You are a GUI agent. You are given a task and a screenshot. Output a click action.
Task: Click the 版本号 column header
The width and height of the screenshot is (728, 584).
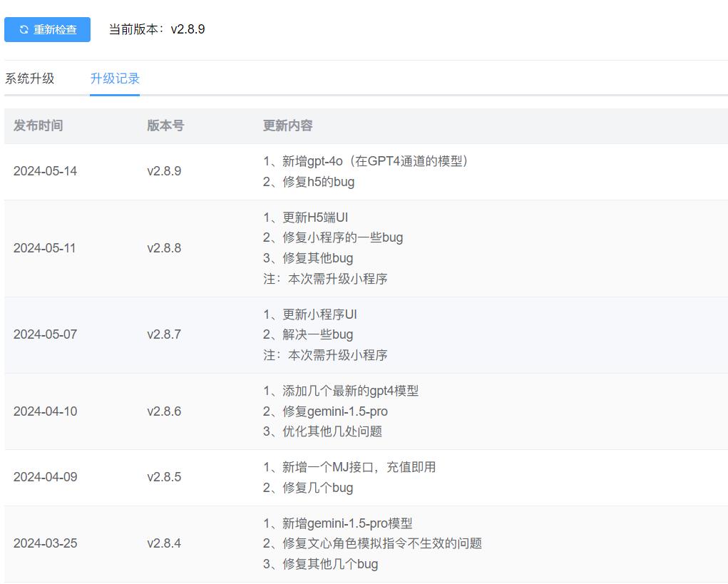165,125
